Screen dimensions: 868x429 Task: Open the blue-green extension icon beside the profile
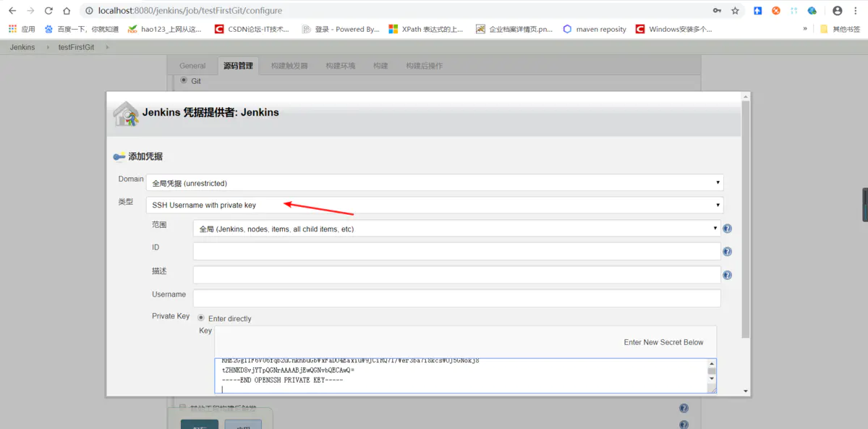tap(812, 11)
